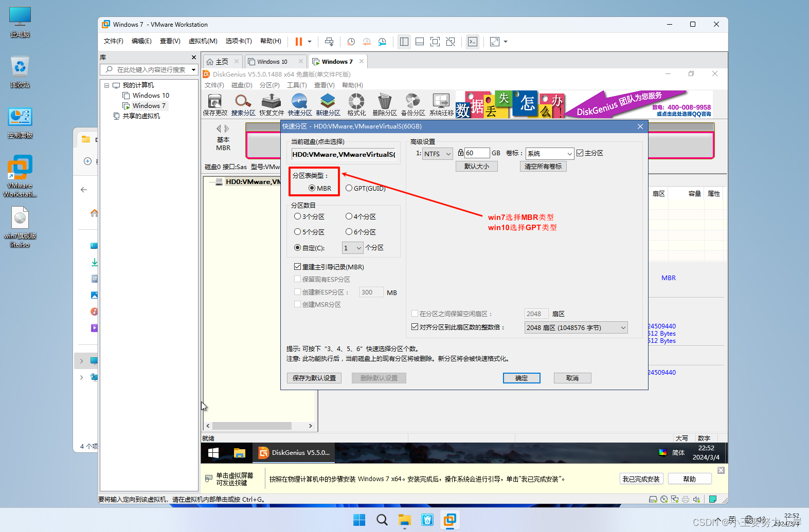The image size is (809, 532).
Task: Click the Quick Partition (快速分区) toolbar icon
Action: coord(300,105)
